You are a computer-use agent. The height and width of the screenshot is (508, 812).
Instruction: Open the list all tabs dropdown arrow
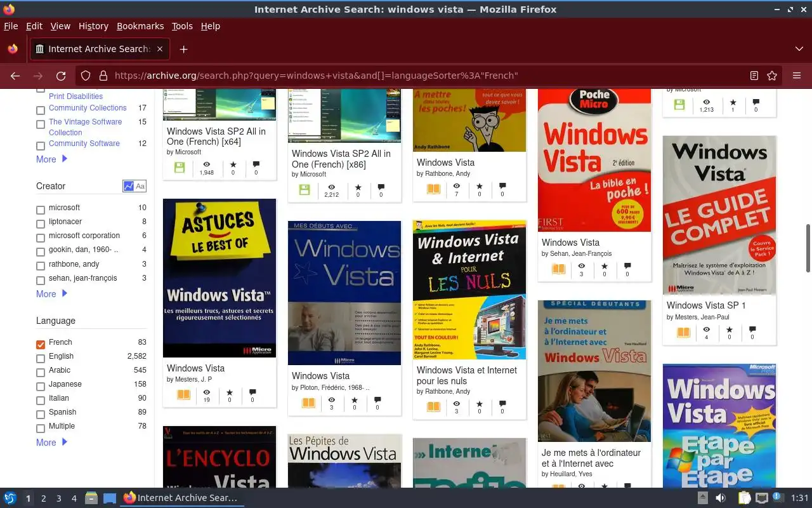[x=799, y=49]
